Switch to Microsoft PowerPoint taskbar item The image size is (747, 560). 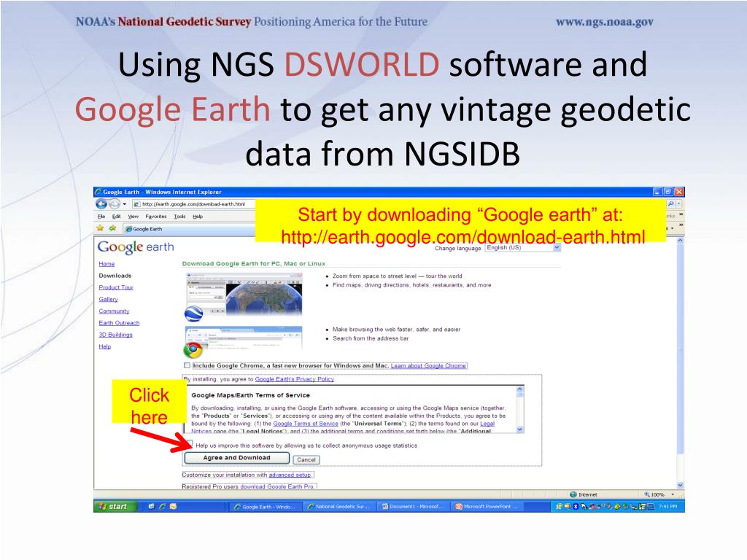coord(487,507)
